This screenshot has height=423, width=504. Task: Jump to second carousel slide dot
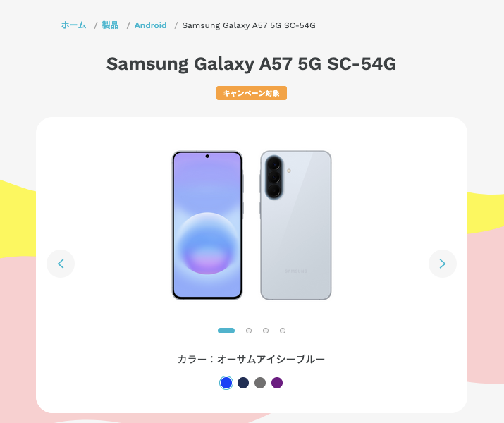tap(249, 331)
